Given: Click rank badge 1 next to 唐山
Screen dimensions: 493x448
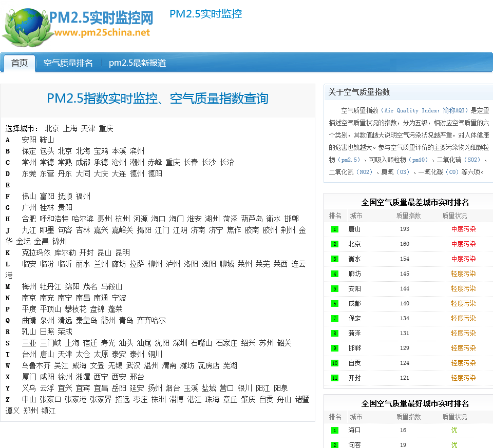Looking at the screenshot, I should click(x=335, y=229).
